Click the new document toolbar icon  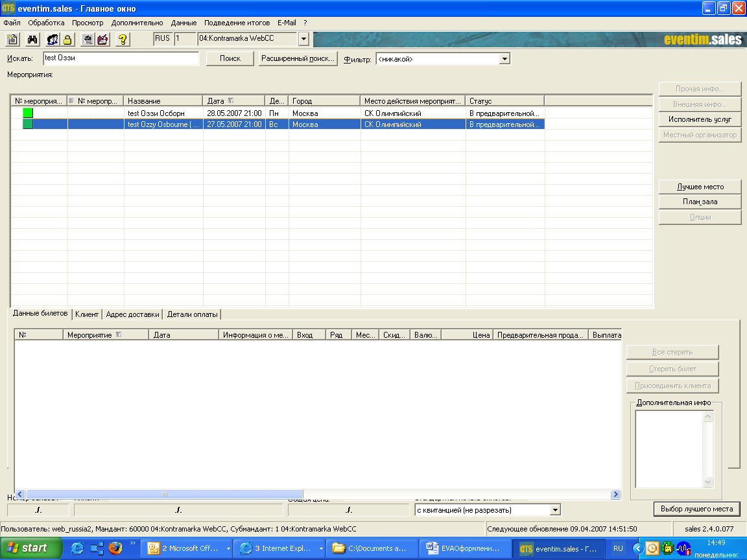pyautogui.click(x=13, y=40)
